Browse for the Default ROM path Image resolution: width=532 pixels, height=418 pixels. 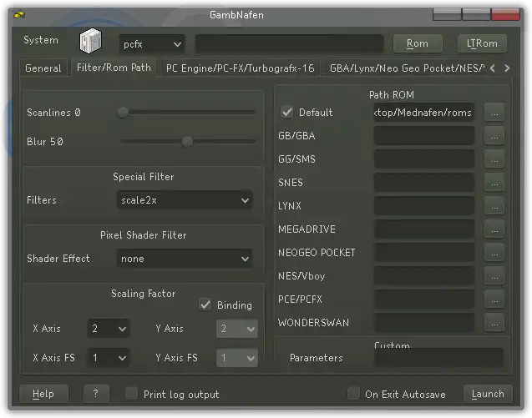tap(494, 112)
